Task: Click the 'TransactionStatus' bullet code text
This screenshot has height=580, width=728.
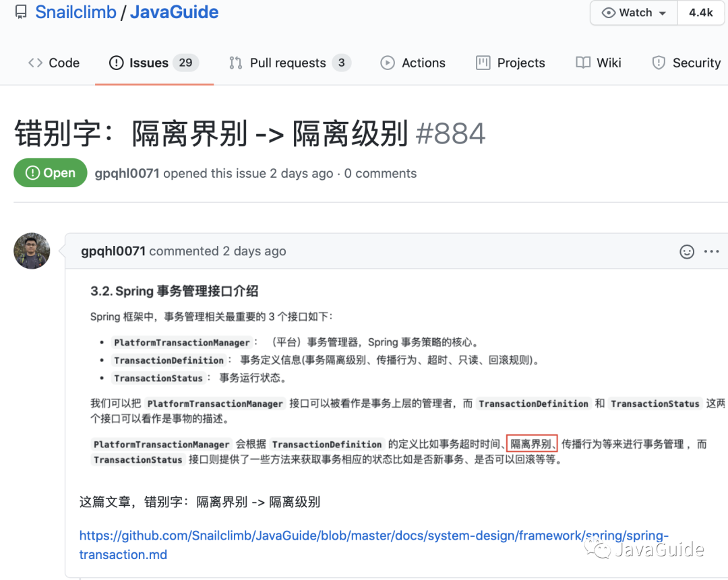Action: pos(158,378)
